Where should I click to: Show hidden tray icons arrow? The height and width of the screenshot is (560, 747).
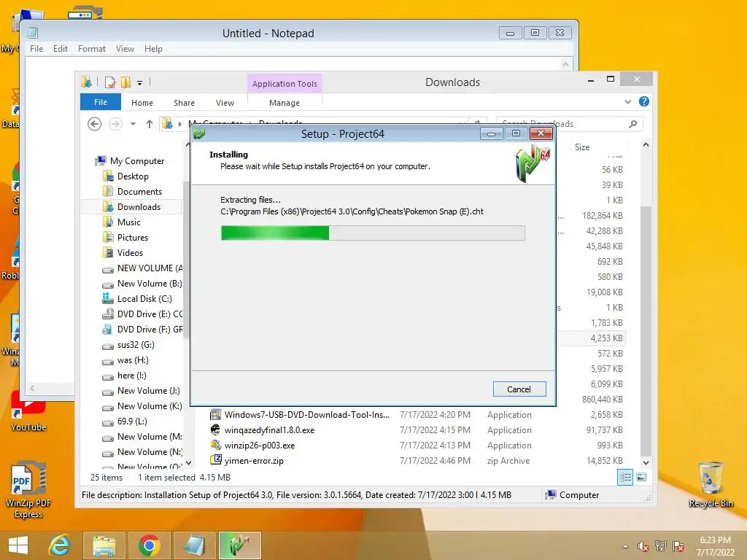(625, 546)
